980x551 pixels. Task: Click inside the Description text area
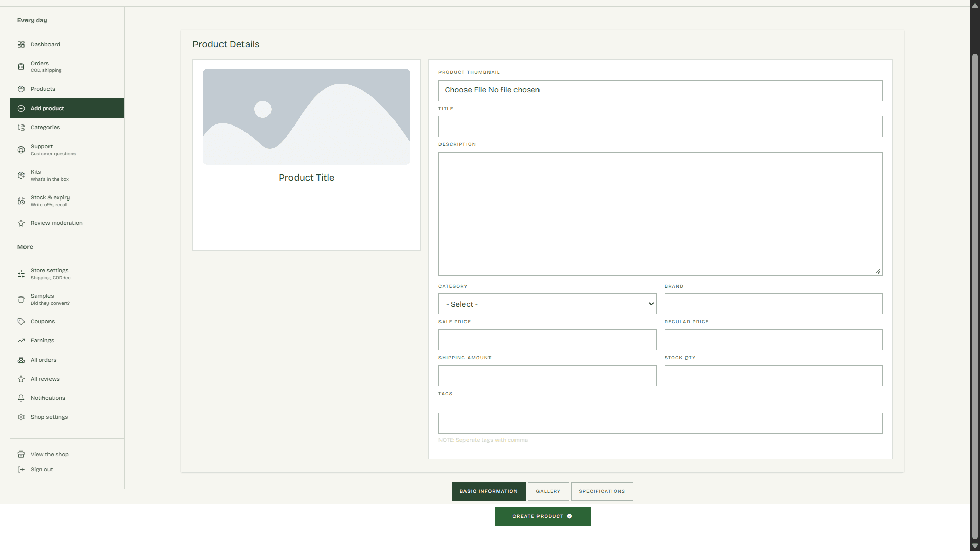tap(660, 214)
